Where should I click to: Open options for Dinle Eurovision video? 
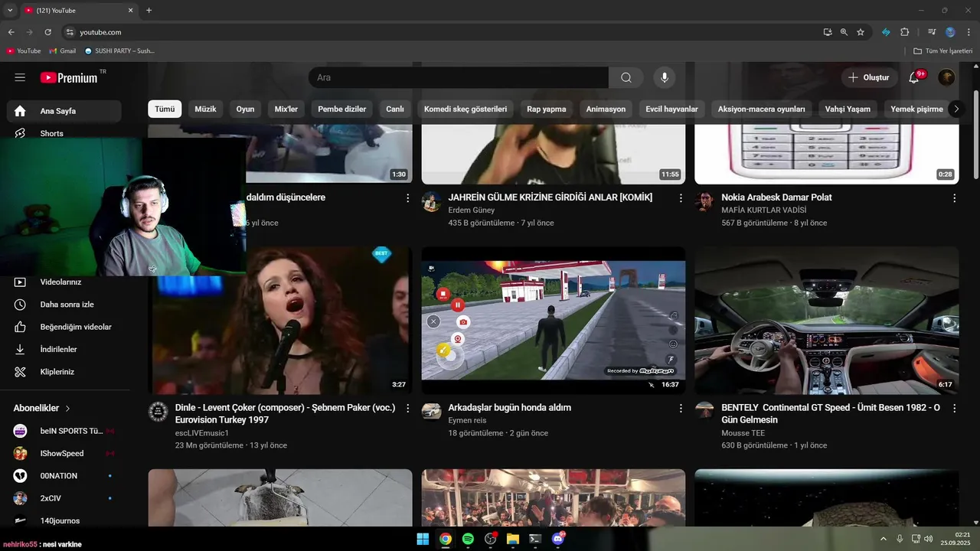(407, 409)
